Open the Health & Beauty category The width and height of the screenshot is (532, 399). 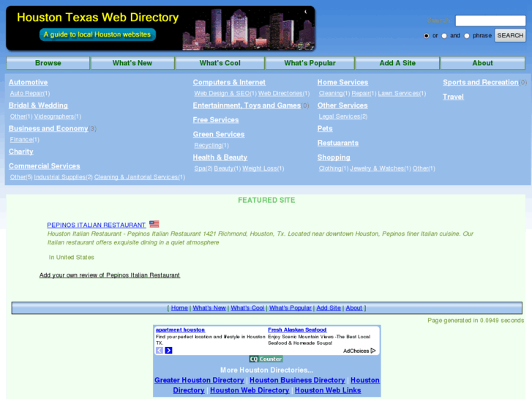click(220, 157)
